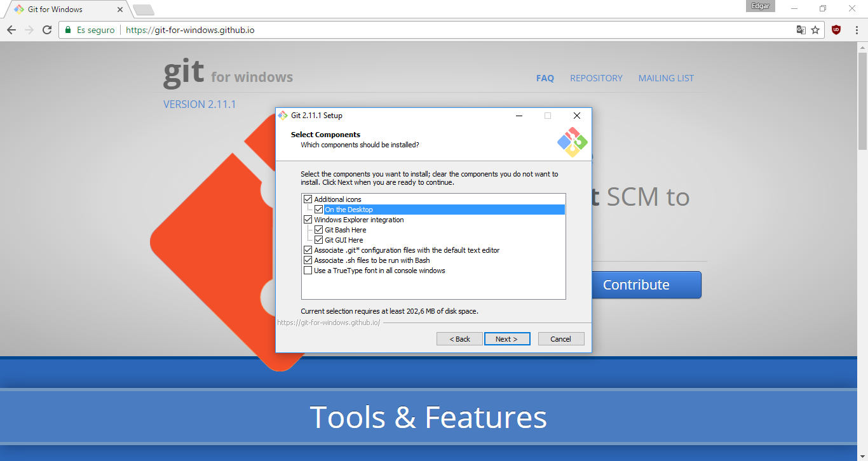Viewport: 868px width, 461px height.
Task: Open the REPOSITORY link
Action: click(x=596, y=78)
